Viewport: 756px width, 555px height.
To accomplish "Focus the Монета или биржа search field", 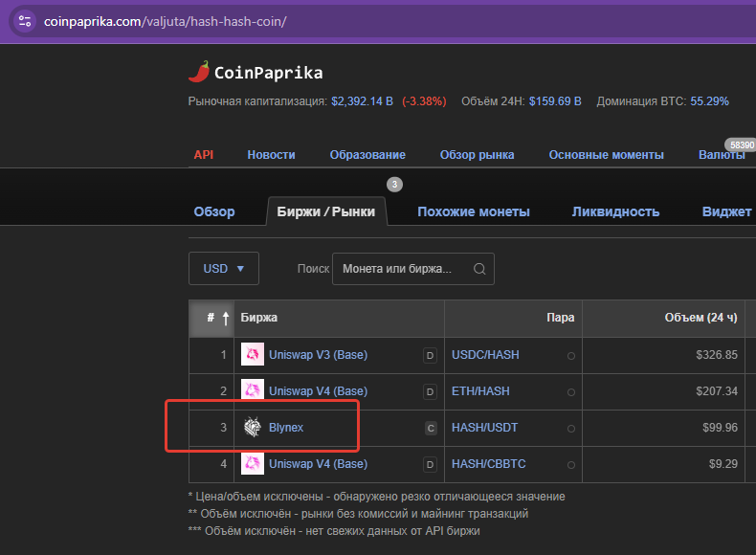I will pos(413,269).
